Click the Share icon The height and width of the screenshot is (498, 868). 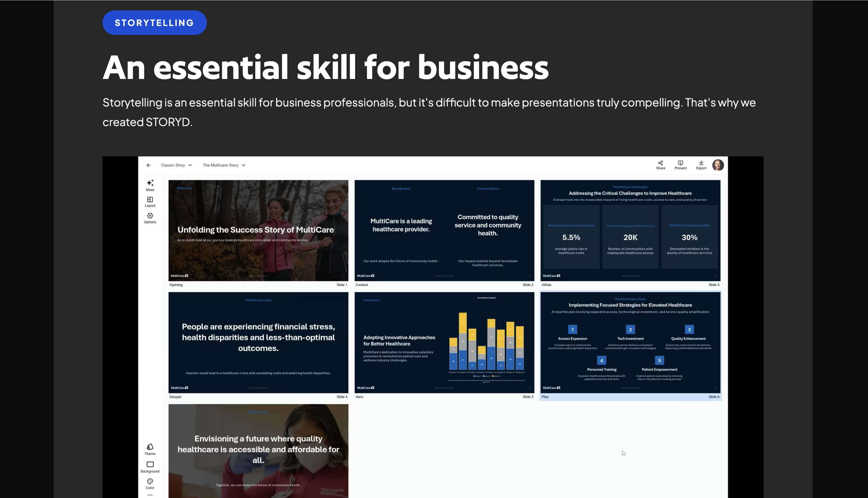pos(660,164)
